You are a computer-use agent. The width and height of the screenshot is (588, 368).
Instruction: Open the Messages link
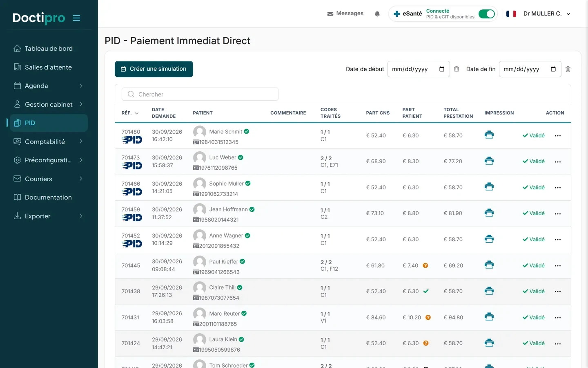tap(350, 13)
